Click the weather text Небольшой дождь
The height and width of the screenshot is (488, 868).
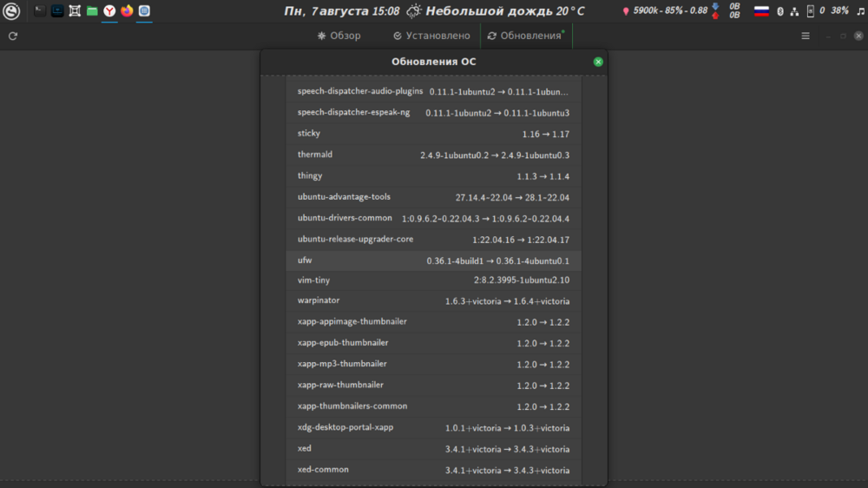point(489,11)
